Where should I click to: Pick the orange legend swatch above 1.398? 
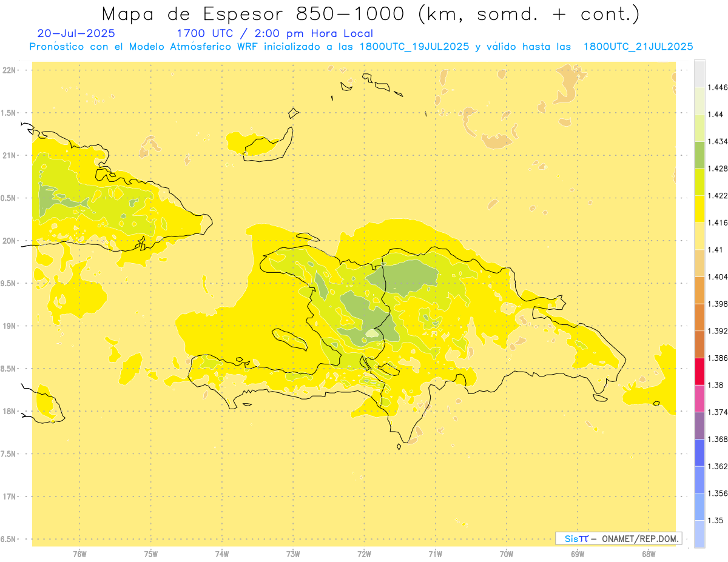(699, 290)
